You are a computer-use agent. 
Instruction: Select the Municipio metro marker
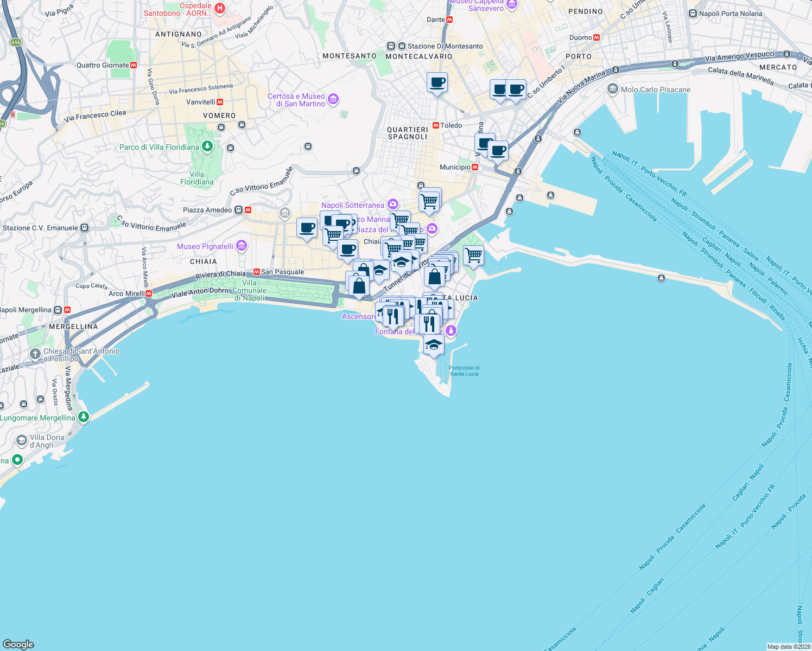coord(475,167)
